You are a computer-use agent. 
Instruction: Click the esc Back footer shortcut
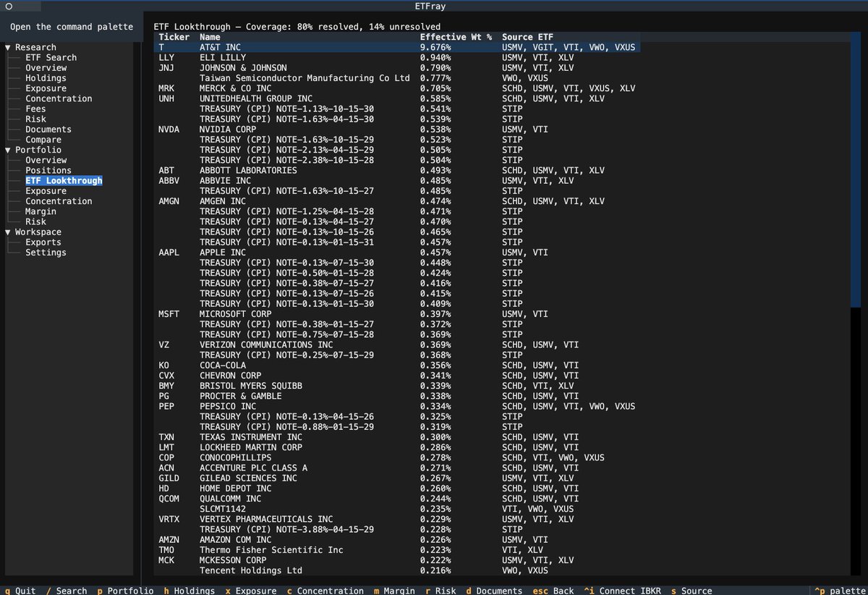[553, 591]
